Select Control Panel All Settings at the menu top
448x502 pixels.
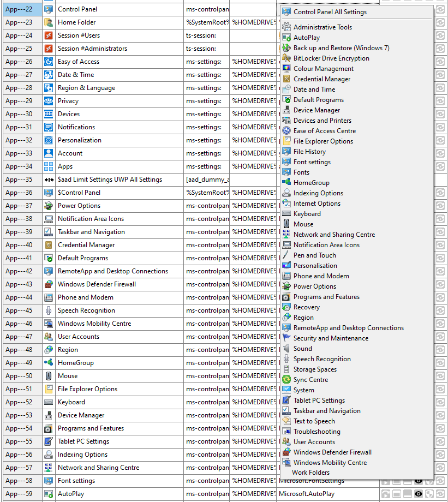coord(330,12)
